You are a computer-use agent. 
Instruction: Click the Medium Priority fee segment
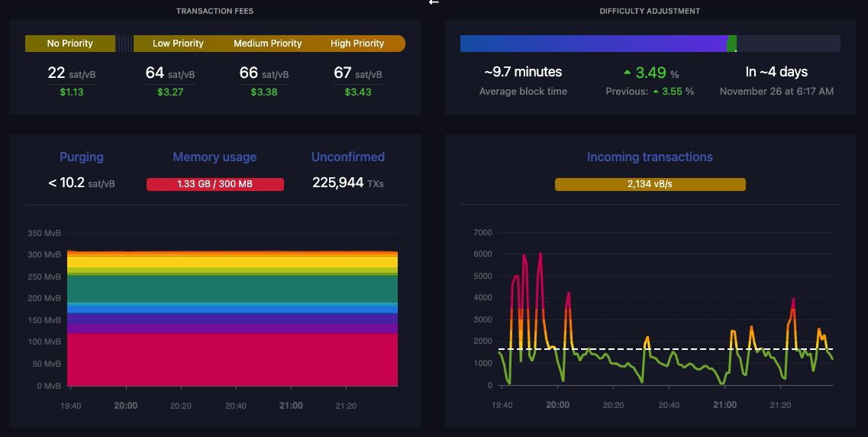(x=267, y=44)
